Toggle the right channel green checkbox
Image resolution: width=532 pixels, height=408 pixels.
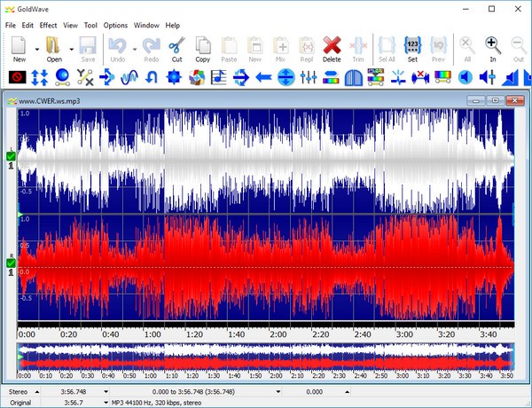[11, 263]
